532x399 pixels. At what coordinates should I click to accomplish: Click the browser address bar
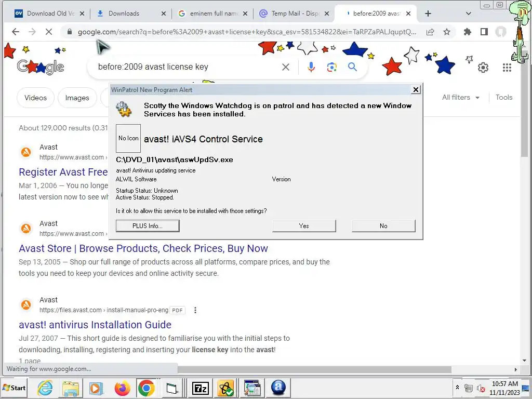246,32
